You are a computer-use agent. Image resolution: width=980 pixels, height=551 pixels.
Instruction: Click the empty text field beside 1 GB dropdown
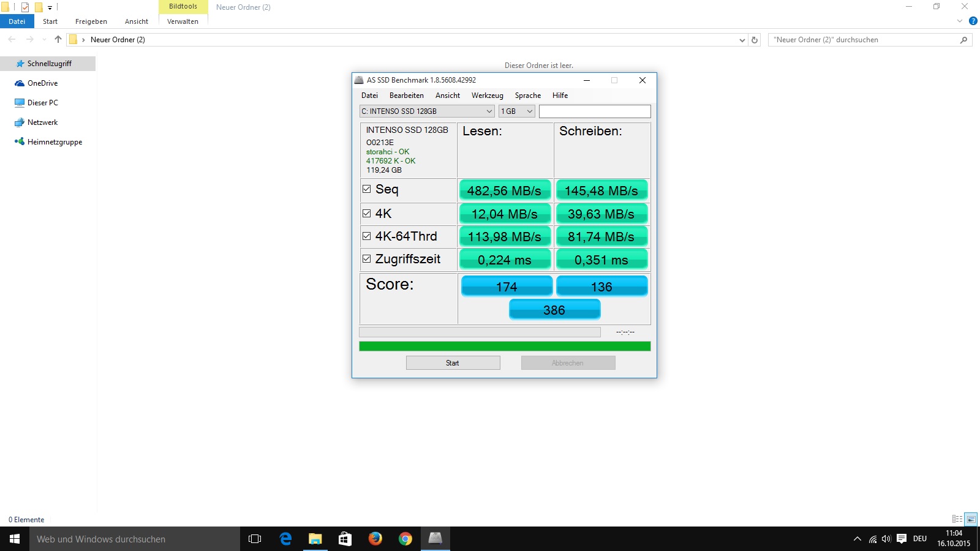[x=595, y=111]
